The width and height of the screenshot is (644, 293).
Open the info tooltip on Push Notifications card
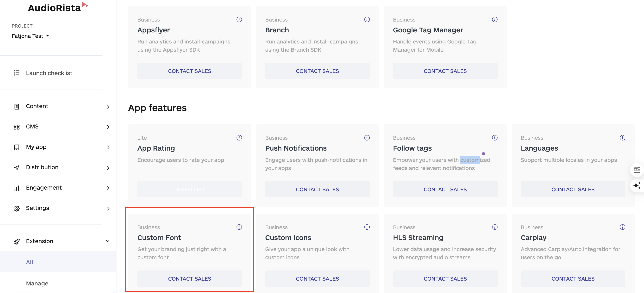coord(367,138)
